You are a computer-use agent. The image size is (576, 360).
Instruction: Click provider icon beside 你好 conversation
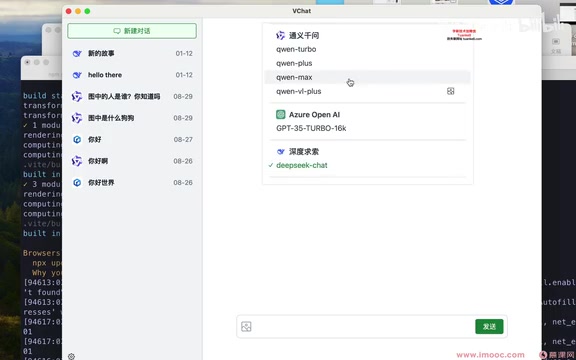click(77, 140)
